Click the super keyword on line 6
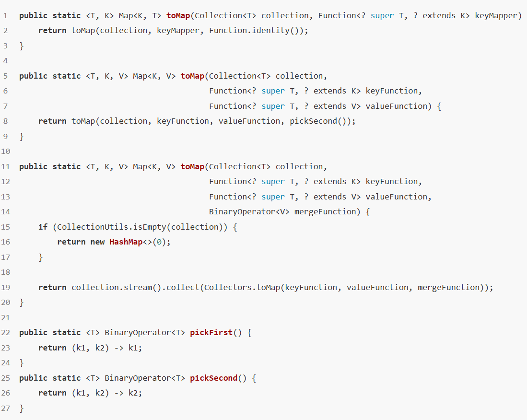Screen dimensions: 527x420 coord(273,91)
